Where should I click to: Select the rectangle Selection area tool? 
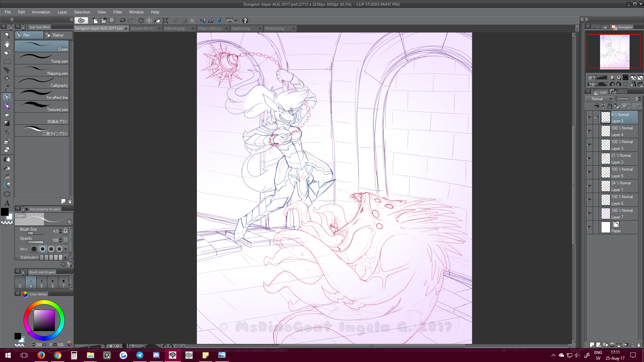tap(7, 61)
